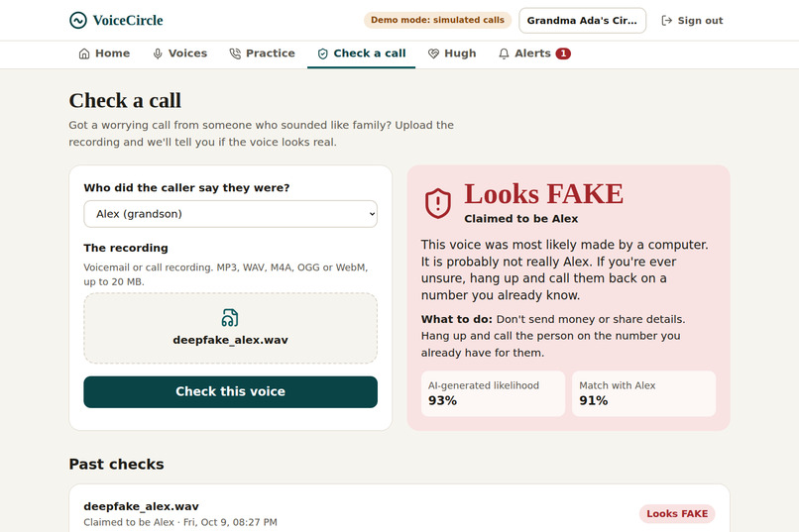The height and width of the screenshot is (532, 799).
Task: Click the VoiceCircle logo icon
Action: (78, 21)
